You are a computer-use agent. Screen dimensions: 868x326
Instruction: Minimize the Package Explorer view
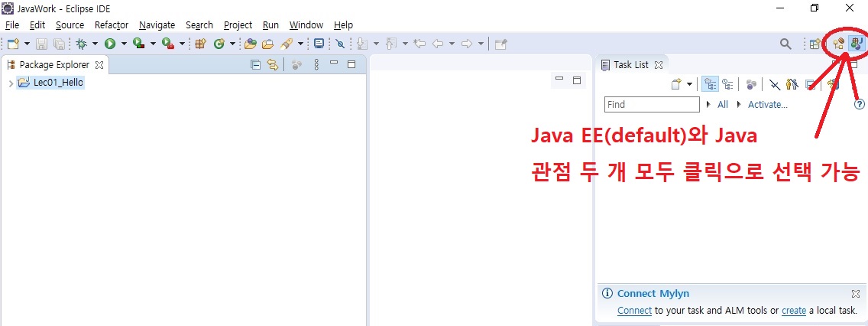[x=334, y=64]
